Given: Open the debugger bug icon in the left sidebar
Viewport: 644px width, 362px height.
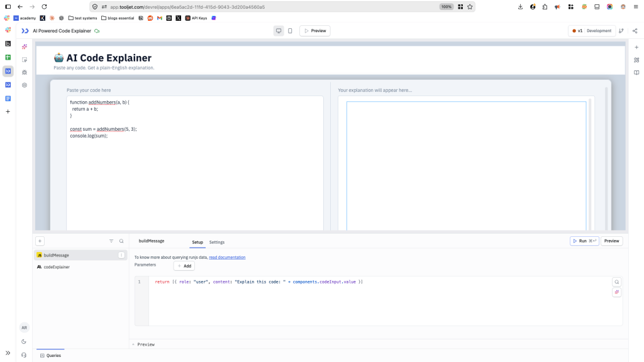Looking at the screenshot, I should point(24,71).
